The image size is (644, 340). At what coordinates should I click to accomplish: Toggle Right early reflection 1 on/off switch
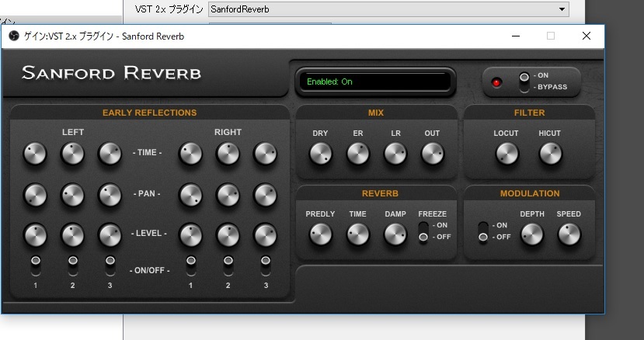click(x=190, y=265)
